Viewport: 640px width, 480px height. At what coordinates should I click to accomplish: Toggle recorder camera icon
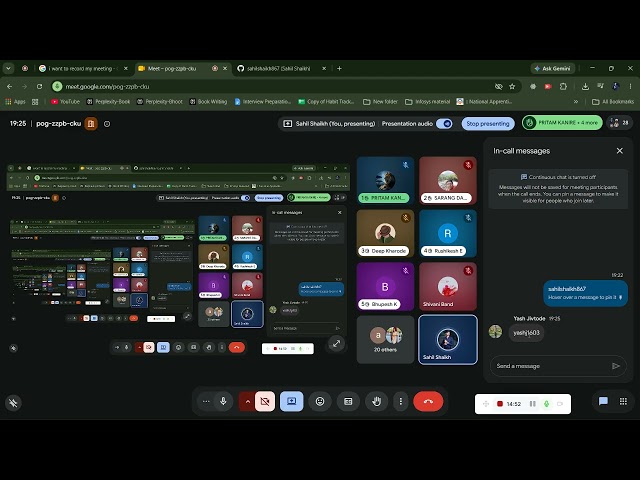560,404
